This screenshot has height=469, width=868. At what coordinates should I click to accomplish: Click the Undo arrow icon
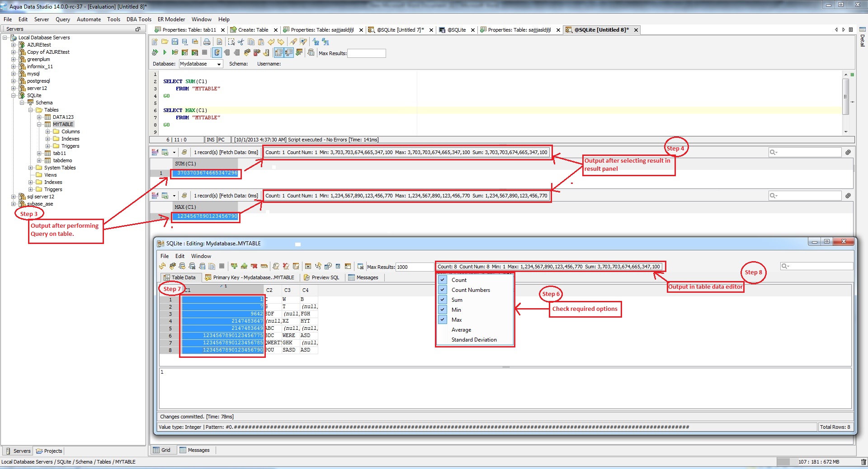pyautogui.click(x=271, y=42)
